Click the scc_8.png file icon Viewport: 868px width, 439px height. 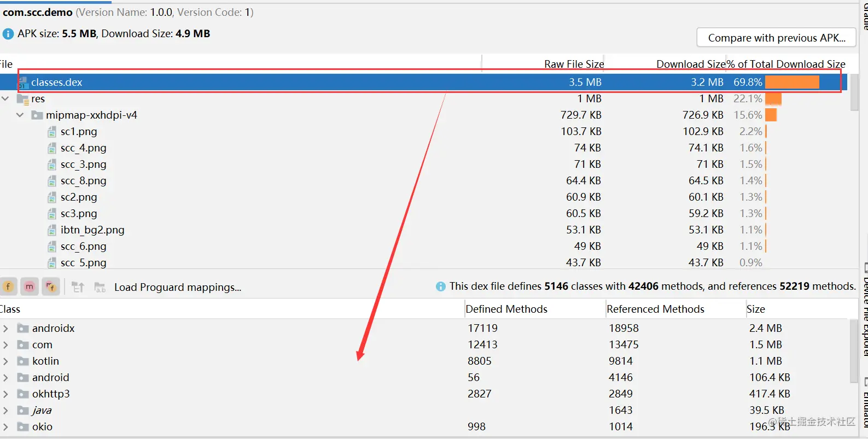[52, 181]
